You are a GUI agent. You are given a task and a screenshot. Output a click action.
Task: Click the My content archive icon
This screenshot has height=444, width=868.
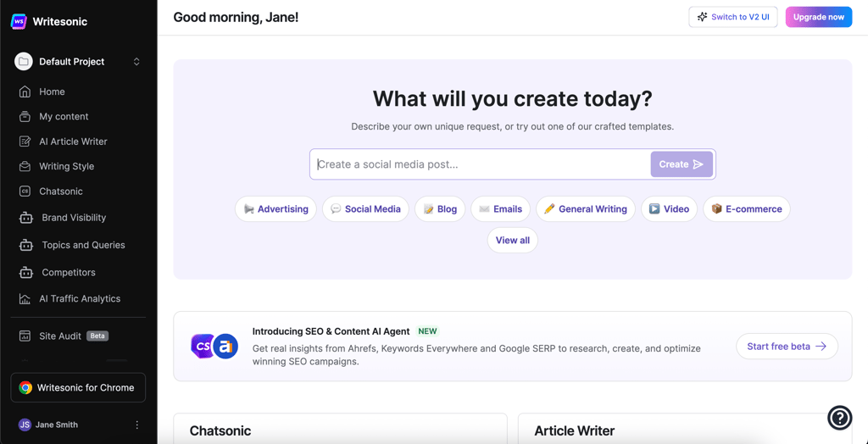[x=25, y=117]
